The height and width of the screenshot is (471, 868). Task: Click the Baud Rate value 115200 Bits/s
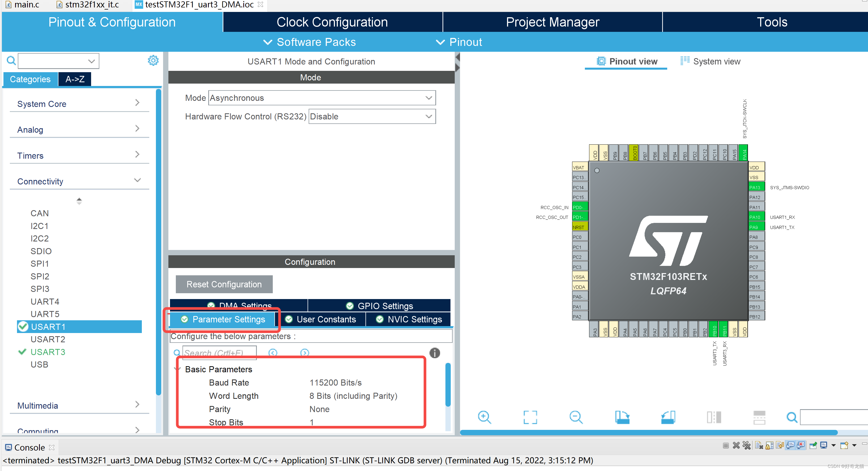[335, 382]
